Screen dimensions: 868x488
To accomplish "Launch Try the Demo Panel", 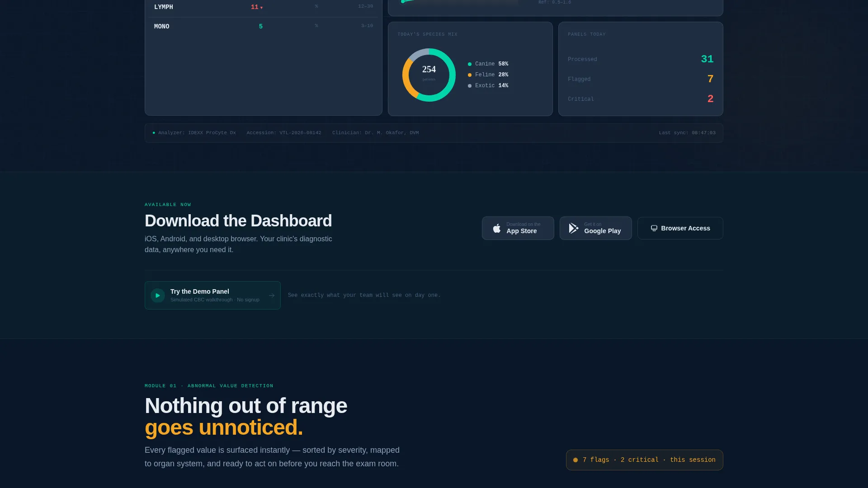I will pyautogui.click(x=212, y=296).
